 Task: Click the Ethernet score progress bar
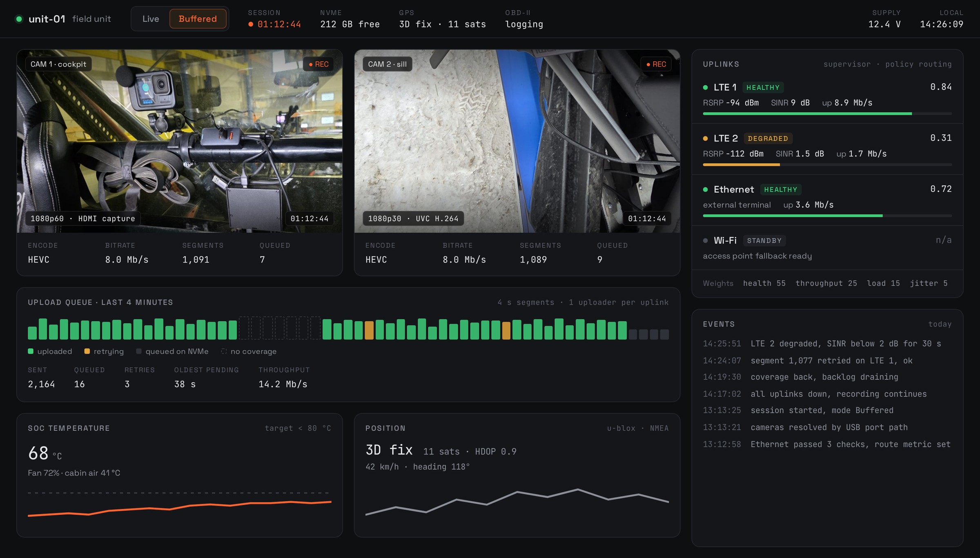tap(827, 216)
